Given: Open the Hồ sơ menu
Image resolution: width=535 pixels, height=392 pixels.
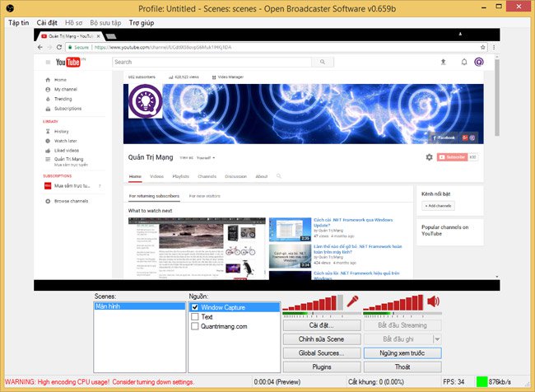Looking at the screenshot, I should click(x=74, y=22).
